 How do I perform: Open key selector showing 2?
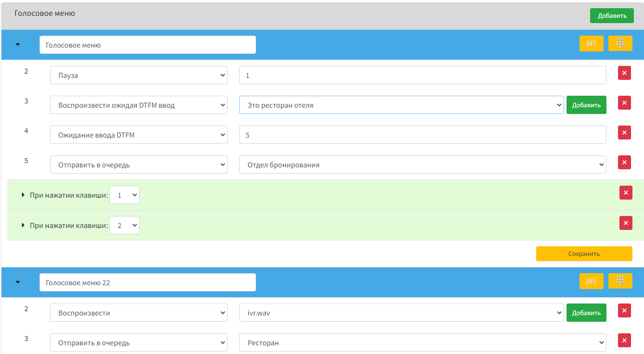124,225
